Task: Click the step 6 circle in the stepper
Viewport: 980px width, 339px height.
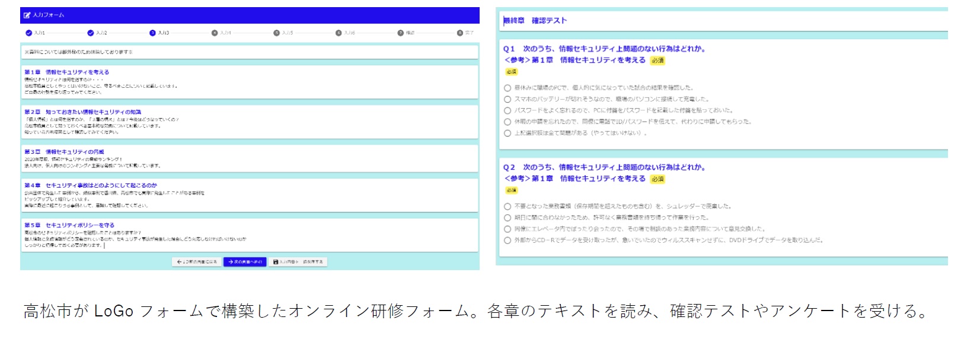Action: [x=339, y=33]
